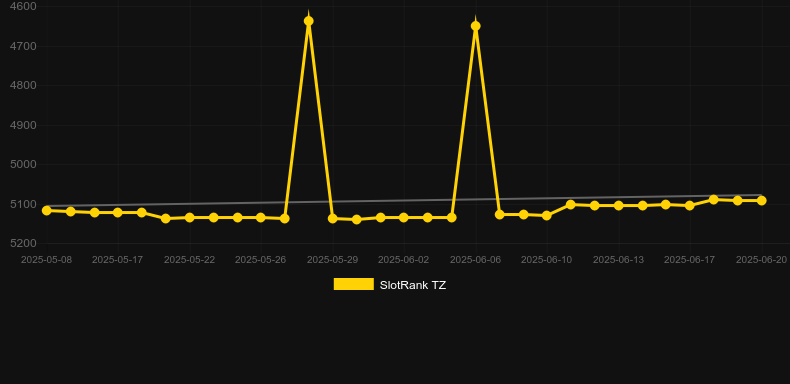Click the data point at 2025-06-02
Screen dimensions: 790x384
click(x=404, y=217)
